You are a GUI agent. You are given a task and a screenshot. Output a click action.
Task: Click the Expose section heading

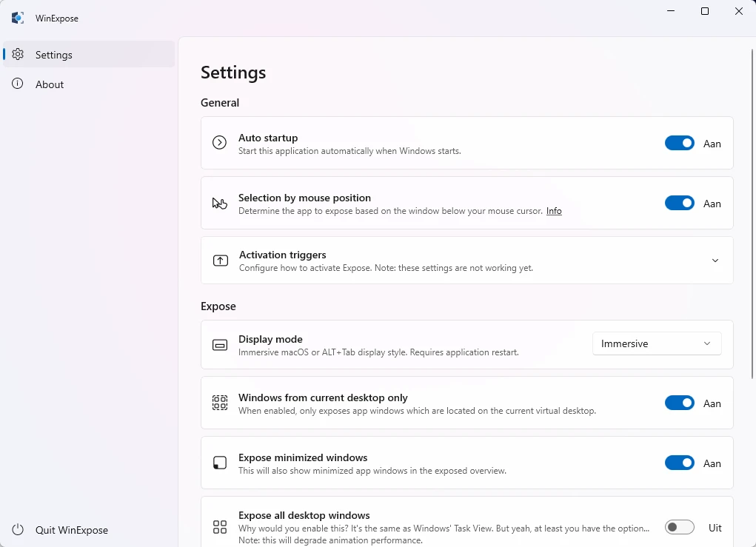(x=218, y=306)
